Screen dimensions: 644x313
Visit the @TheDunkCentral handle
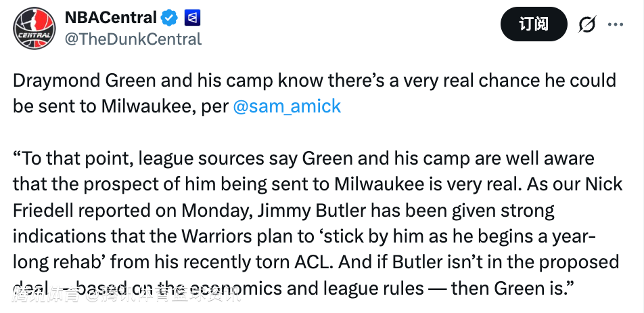click(133, 39)
